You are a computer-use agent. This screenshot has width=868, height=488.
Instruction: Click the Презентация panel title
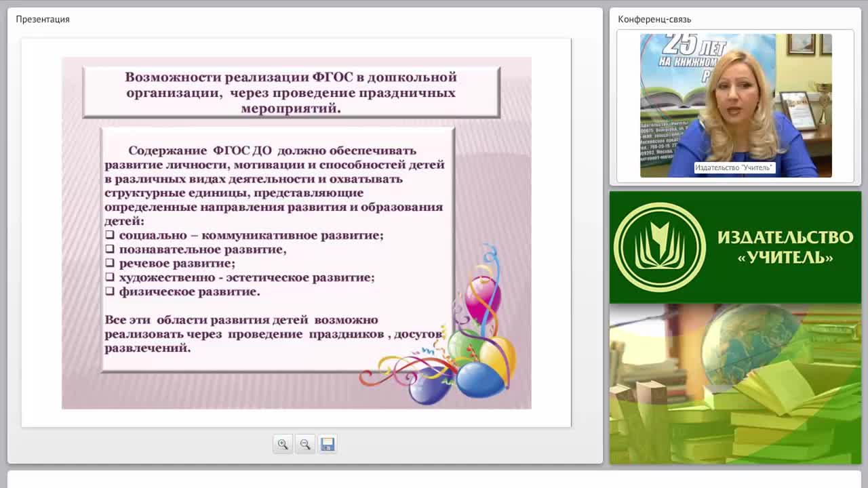coord(43,19)
